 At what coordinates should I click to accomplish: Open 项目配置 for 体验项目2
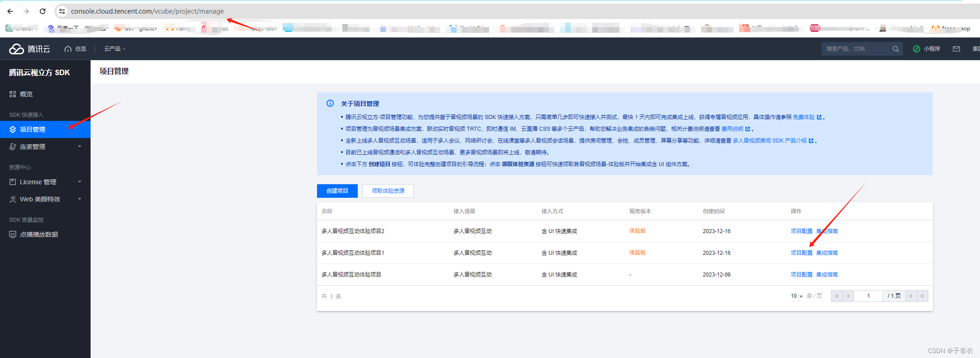coord(802,231)
